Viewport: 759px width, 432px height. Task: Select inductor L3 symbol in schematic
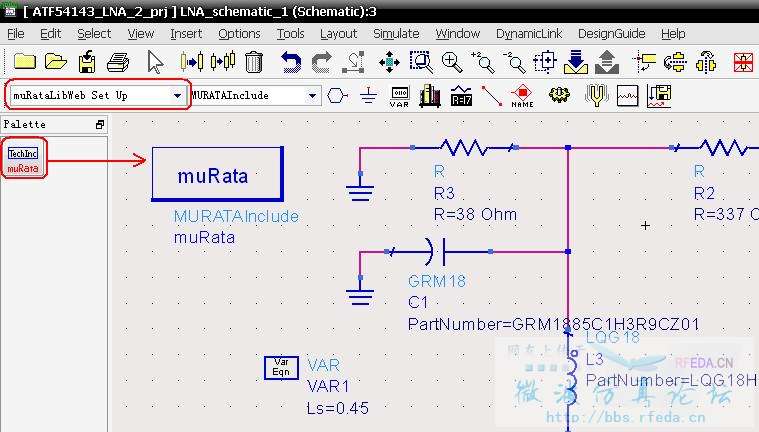[573, 378]
